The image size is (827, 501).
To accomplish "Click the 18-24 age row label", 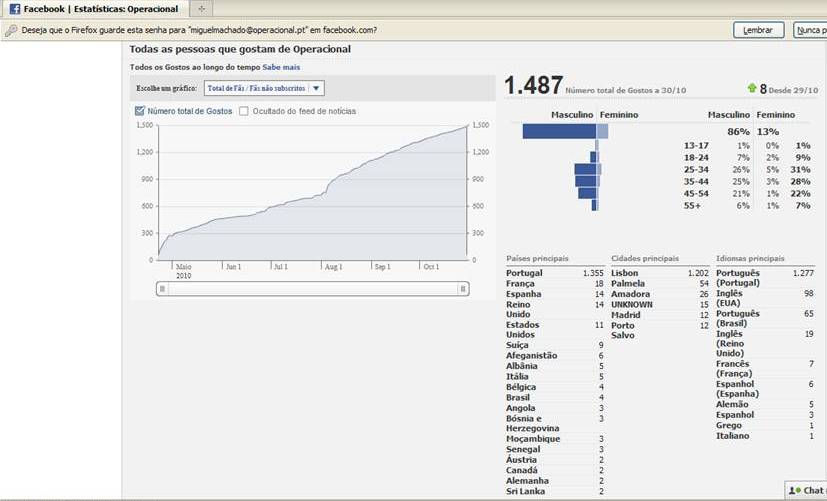I will click(x=696, y=158).
